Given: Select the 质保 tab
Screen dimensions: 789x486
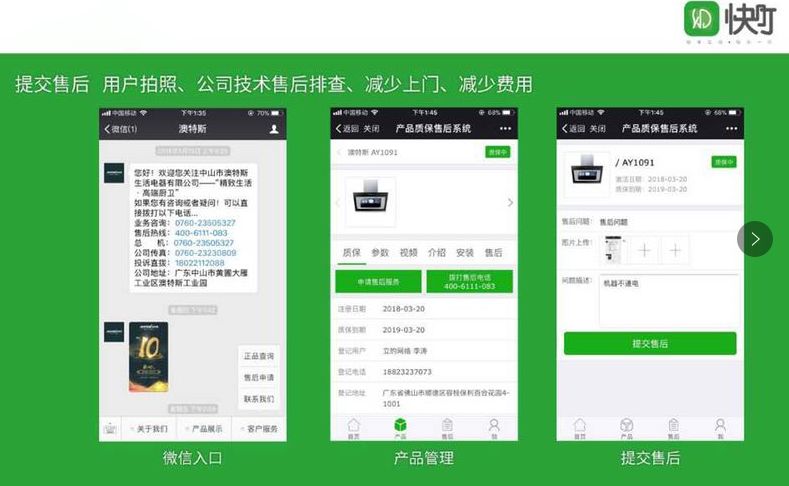Looking at the screenshot, I should (x=351, y=253).
